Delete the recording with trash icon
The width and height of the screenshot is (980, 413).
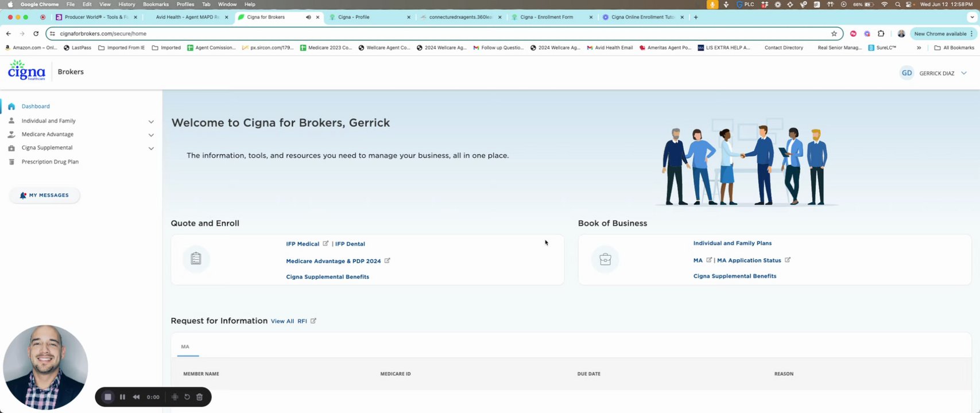pyautogui.click(x=199, y=397)
